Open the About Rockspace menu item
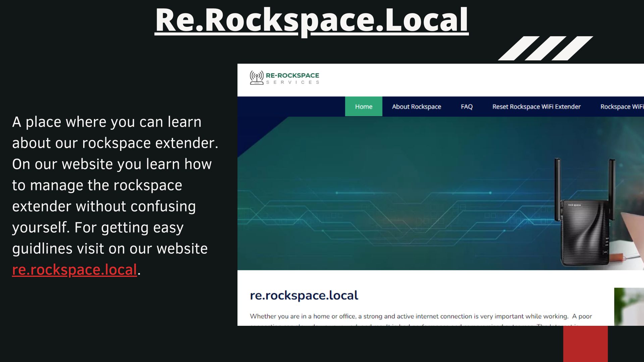The image size is (644, 362). 416,107
